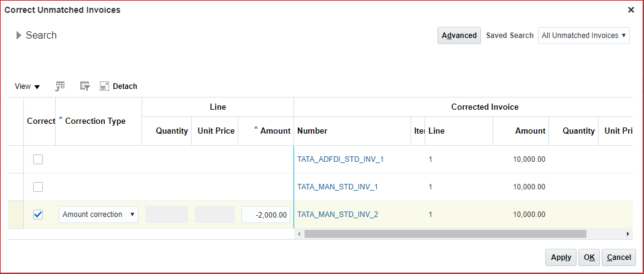Open the View menu
Screen dimensions: 644x274
tap(28, 86)
